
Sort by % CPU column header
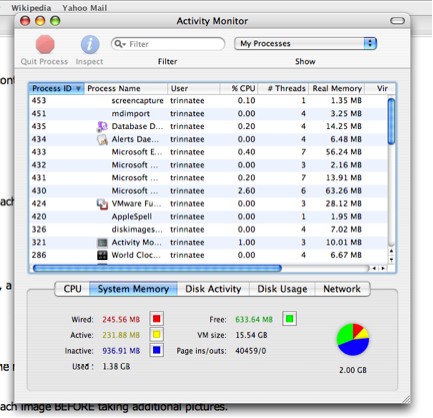239,88
